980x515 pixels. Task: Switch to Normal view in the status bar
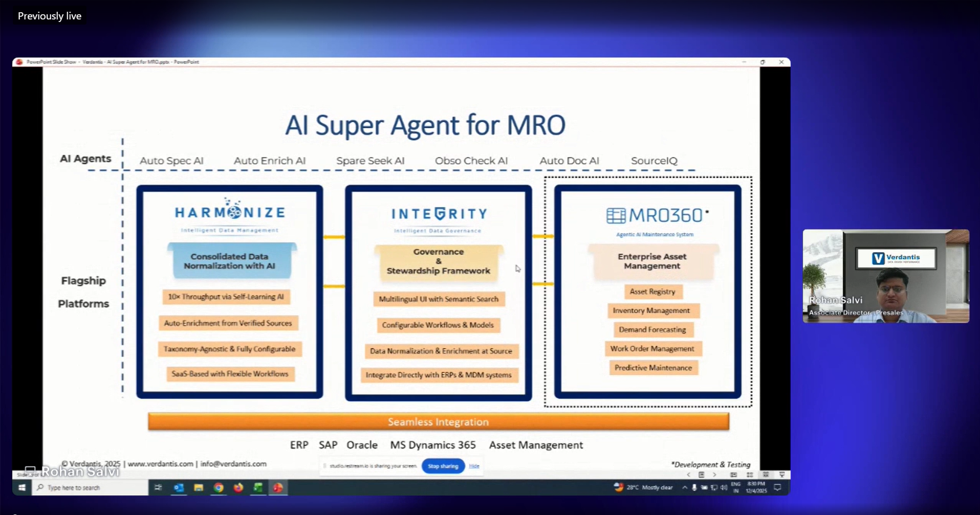[x=733, y=475]
